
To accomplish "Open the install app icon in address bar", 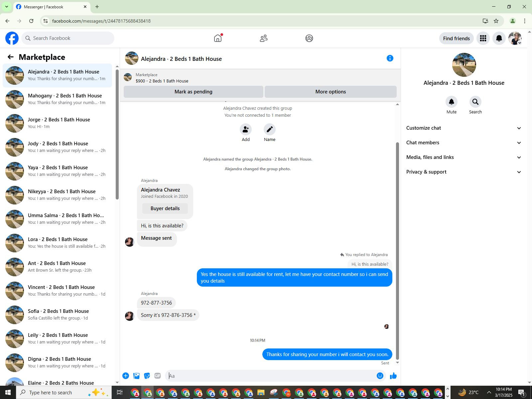I will coord(485,21).
